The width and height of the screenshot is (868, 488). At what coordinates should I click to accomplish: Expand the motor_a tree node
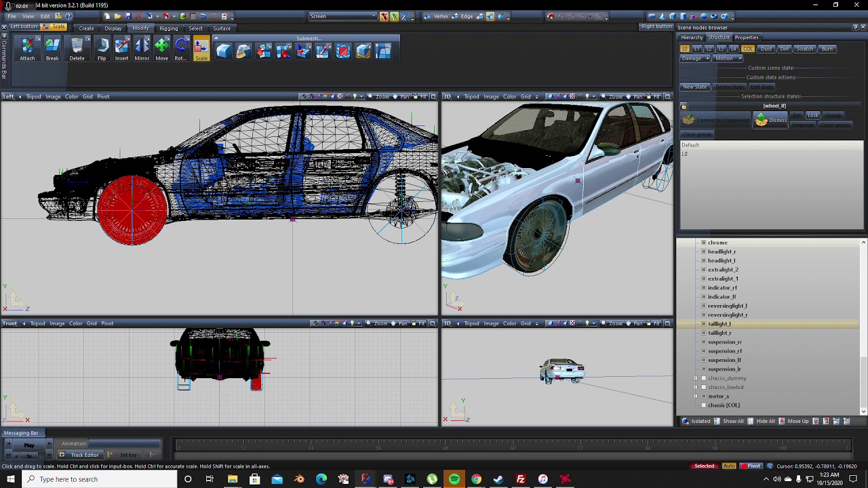[695, 396]
